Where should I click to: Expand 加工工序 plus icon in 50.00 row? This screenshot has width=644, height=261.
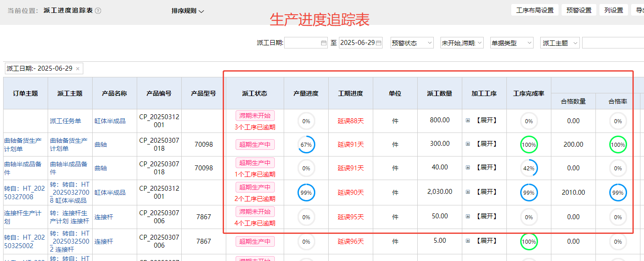pos(468,217)
